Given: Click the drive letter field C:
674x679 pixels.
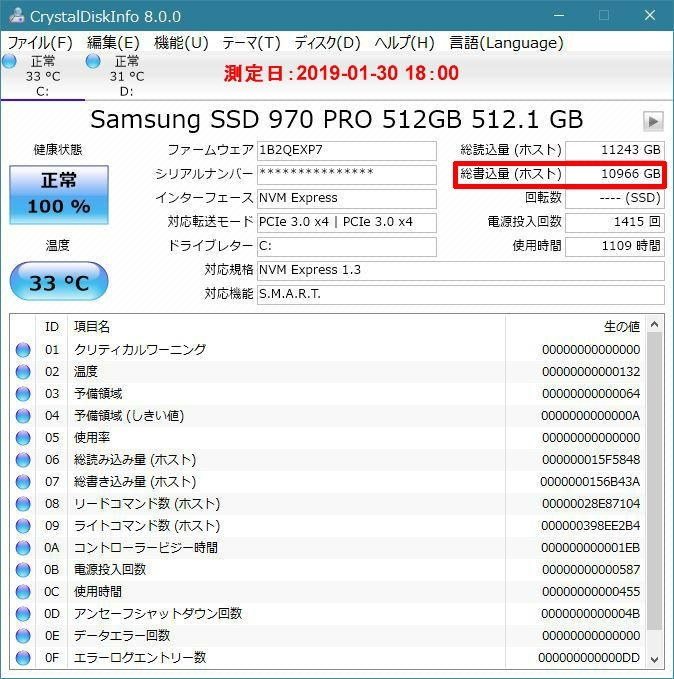Looking at the screenshot, I should coord(347,246).
